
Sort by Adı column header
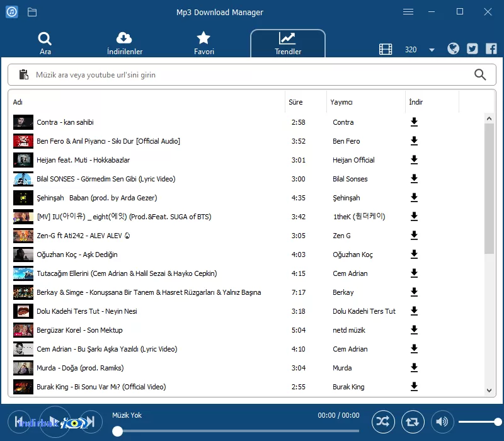click(x=147, y=102)
